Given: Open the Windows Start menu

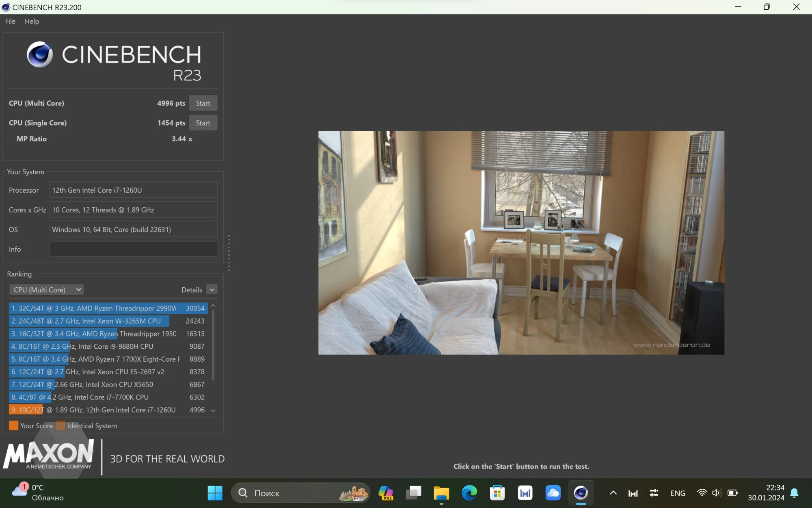Looking at the screenshot, I should (x=215, y=493).
